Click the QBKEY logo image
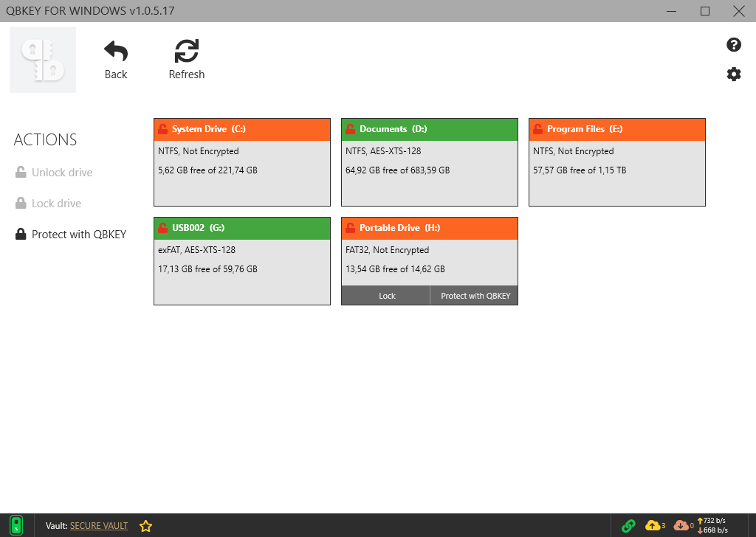This screenshot has width=756, height=537. 43,60
